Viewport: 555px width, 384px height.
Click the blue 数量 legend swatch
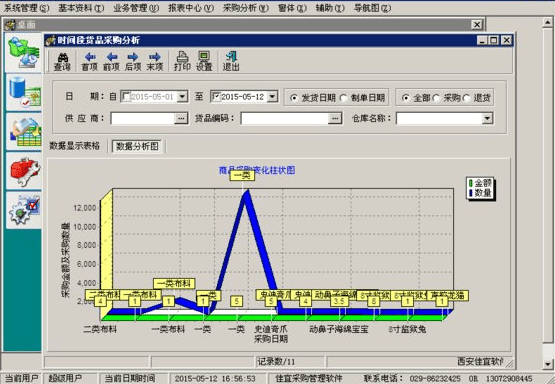tap(471, 193)
